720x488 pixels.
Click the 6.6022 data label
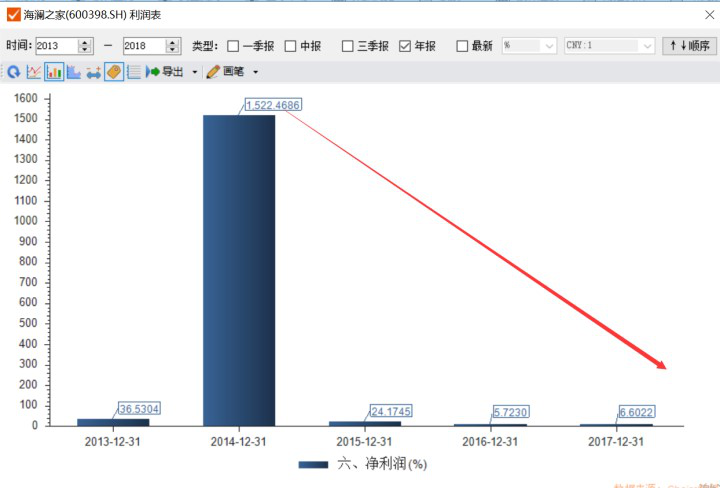click(636, 412)
